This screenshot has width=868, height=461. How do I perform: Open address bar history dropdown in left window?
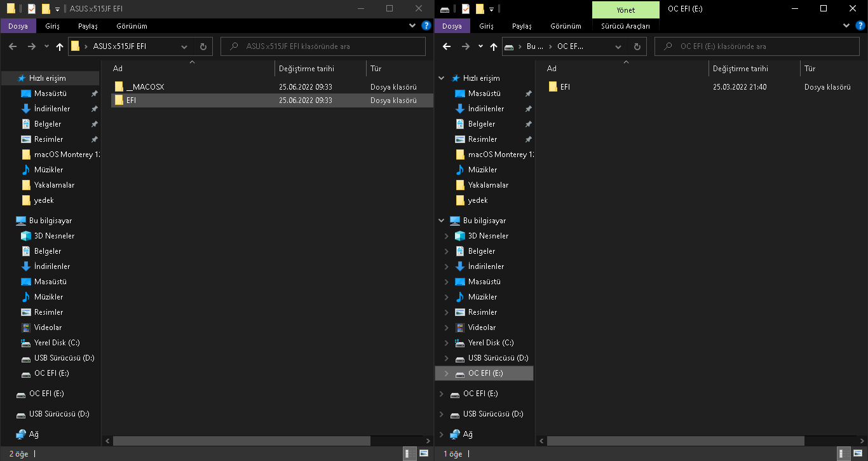(x=184, y=46)
